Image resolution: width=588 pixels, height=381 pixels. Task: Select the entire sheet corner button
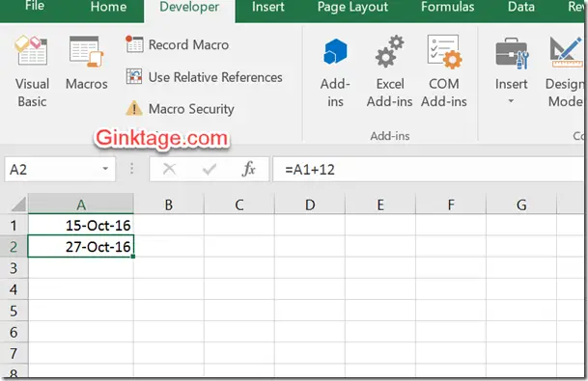click(x=18, y=204)
